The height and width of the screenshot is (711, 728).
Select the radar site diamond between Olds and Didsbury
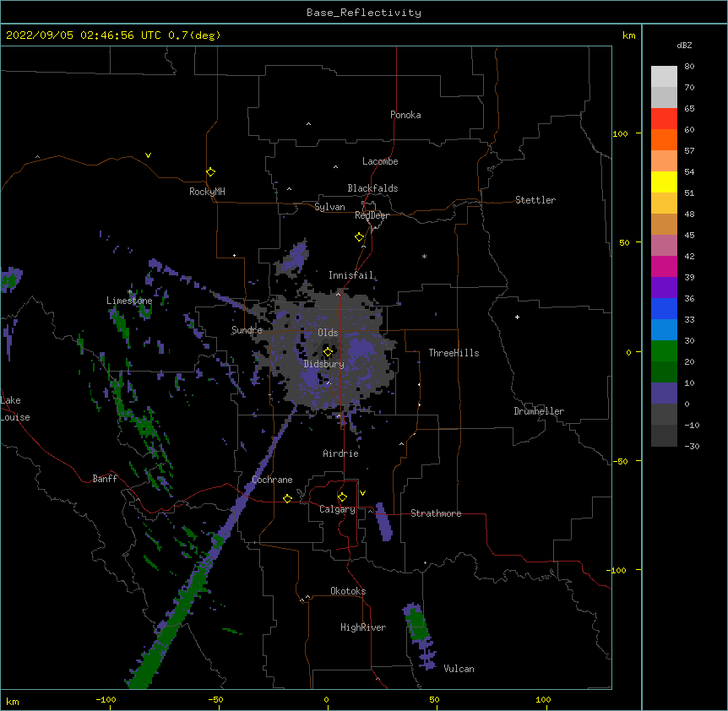[x=329, y=351]
